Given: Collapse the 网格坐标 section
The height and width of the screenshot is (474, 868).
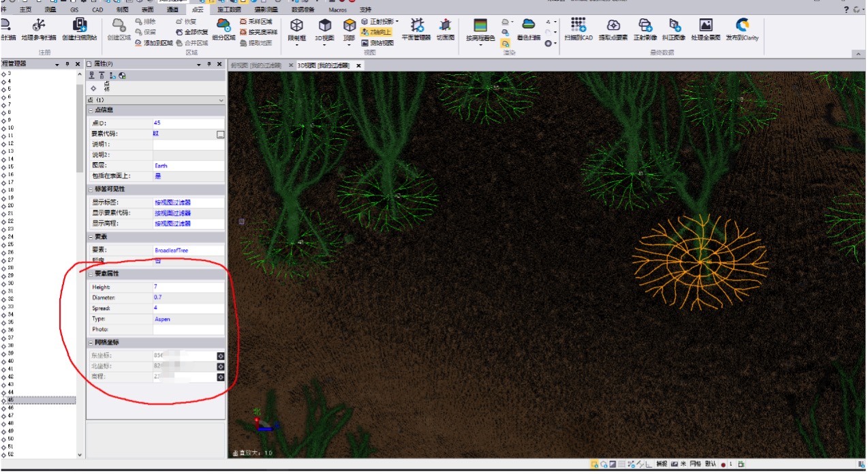Looking at the screenshot, I should [91, 343].
